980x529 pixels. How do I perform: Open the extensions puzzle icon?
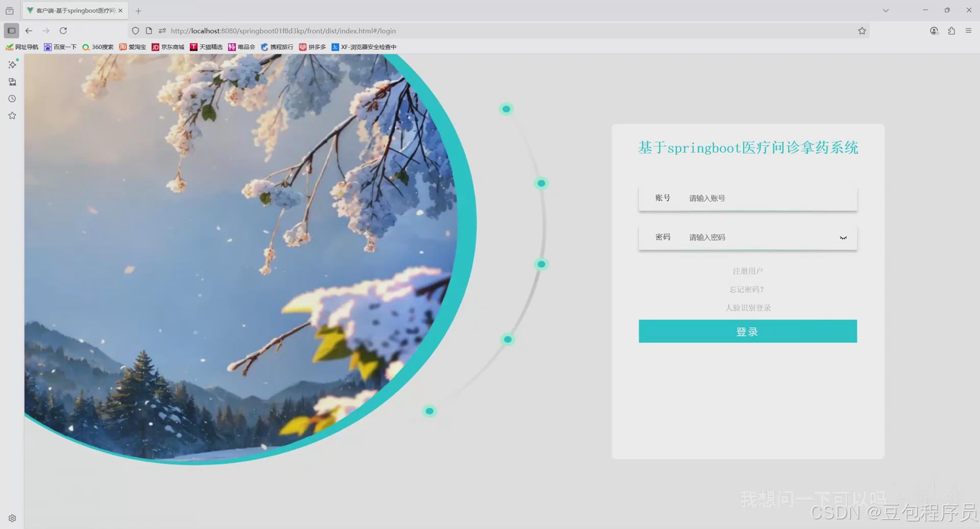pyautogui.click(x=951, y=31)
